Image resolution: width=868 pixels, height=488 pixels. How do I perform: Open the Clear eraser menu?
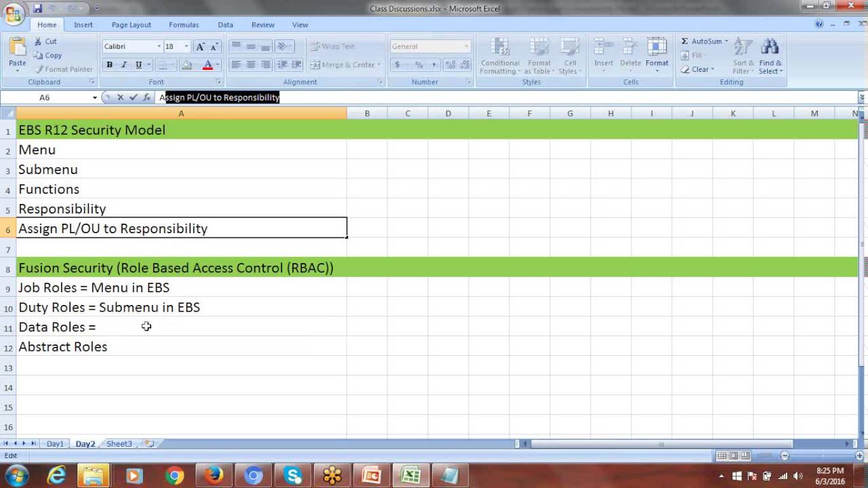(697, 69)
